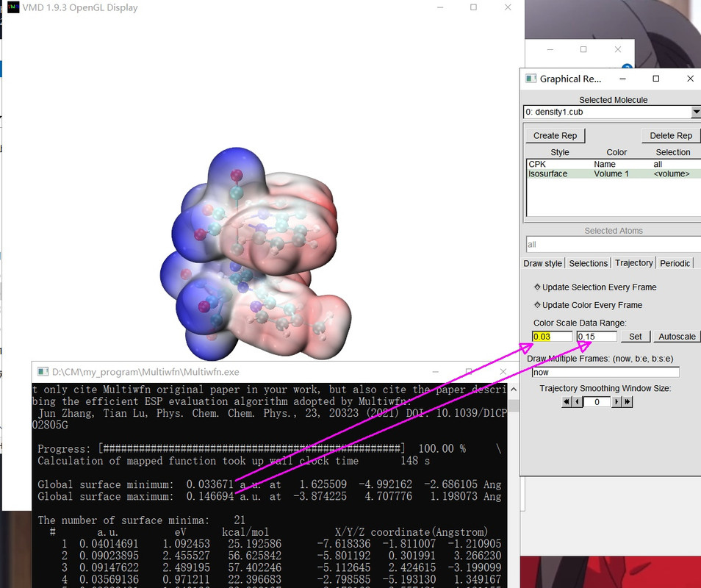This screenshot has height=588, width=701.
Task: Close the Multiwfn console window
Action: pos(503,372)
